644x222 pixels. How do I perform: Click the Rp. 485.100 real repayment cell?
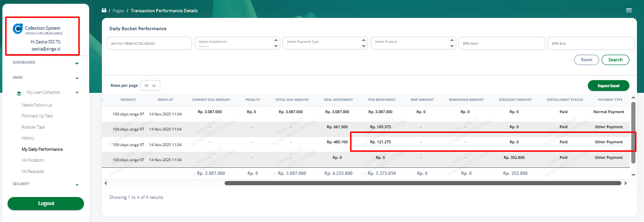coord(337,142)
